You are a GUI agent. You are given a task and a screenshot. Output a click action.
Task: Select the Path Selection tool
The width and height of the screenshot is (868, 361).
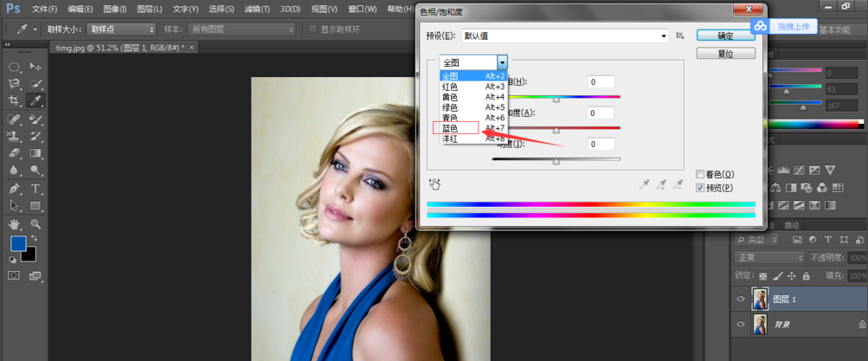pos(14,205)
